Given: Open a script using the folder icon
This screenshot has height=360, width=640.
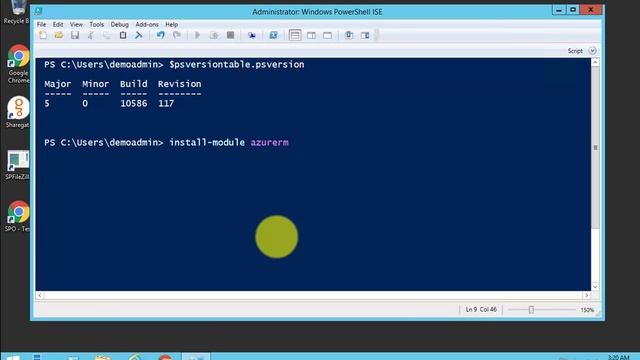Looking at the screenshot, I should click(59, 36).
